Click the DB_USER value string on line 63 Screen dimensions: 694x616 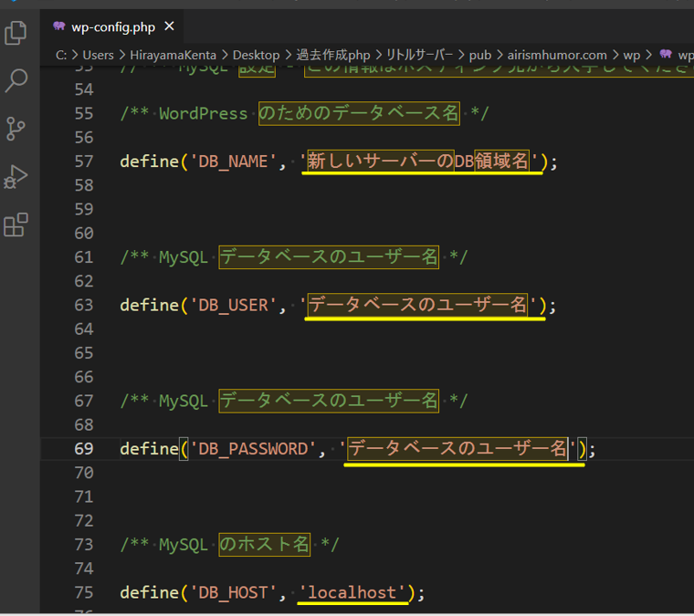(418, 305)
